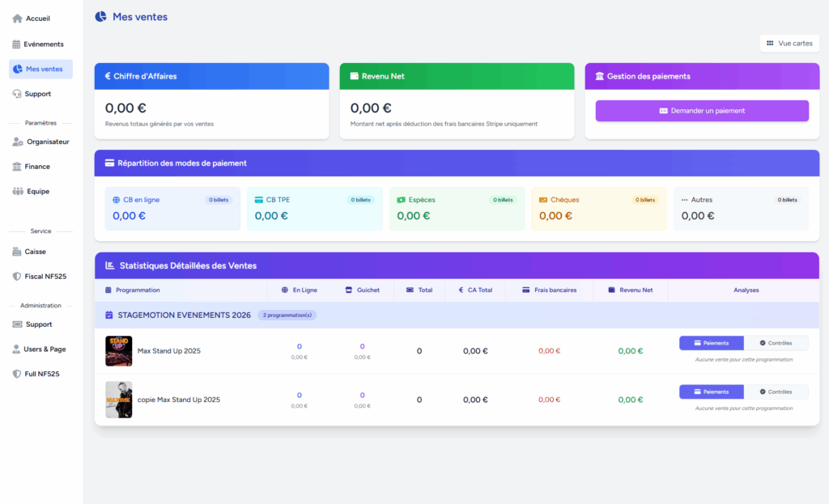829x504 pixels.
Task: Click the Users & Page icon
Action: coord(16,349)
